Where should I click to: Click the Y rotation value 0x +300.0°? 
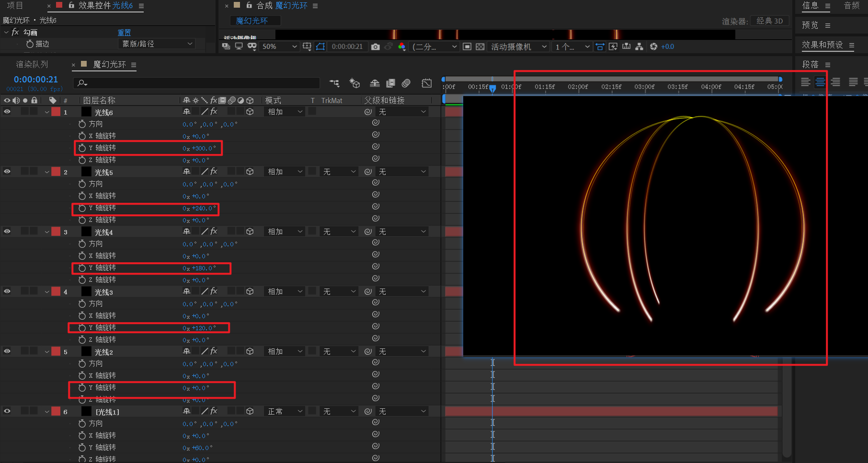point(199,148)
